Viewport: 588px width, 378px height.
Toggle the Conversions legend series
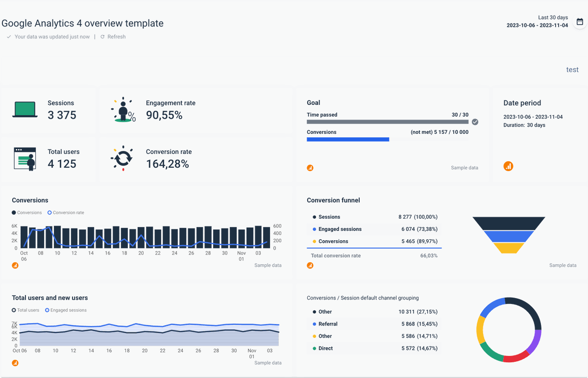pos(27,213)
